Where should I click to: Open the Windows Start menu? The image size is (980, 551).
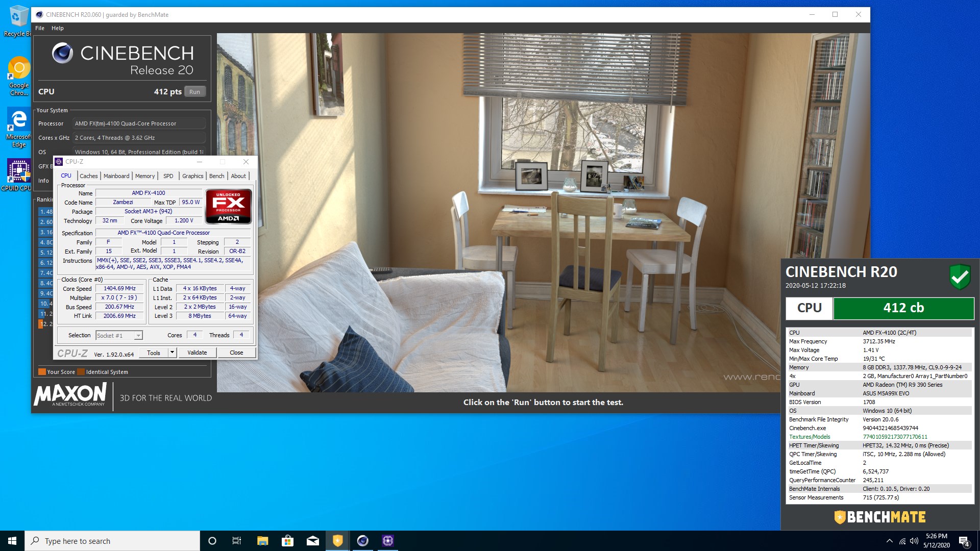[12, 541]
